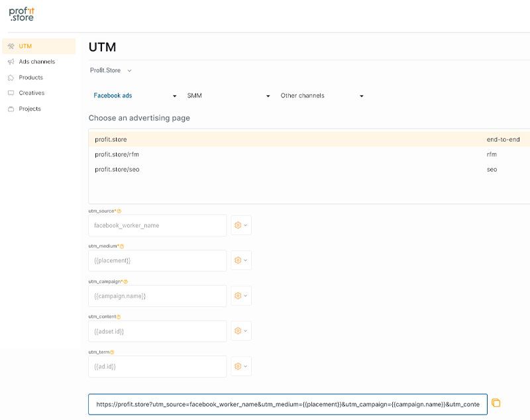Open the Facebook ads dropdown
The height and width of the screenshot is (420, 530).
point(134,96)
